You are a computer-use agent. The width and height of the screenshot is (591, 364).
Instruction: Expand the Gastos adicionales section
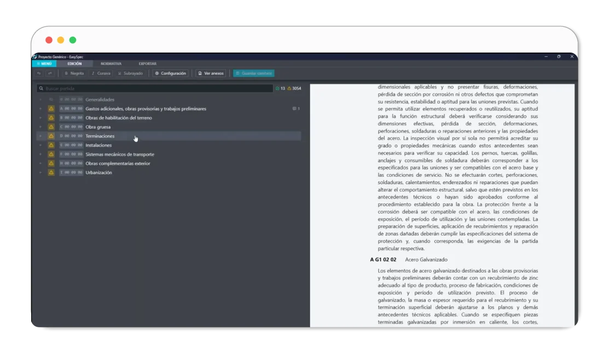coord(40,108)
